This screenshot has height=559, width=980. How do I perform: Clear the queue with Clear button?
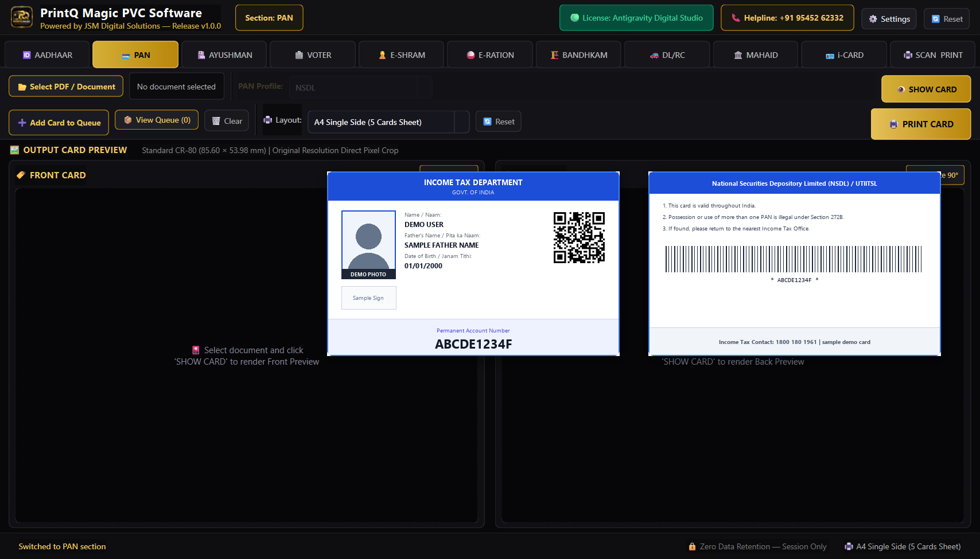click(227, 121)
